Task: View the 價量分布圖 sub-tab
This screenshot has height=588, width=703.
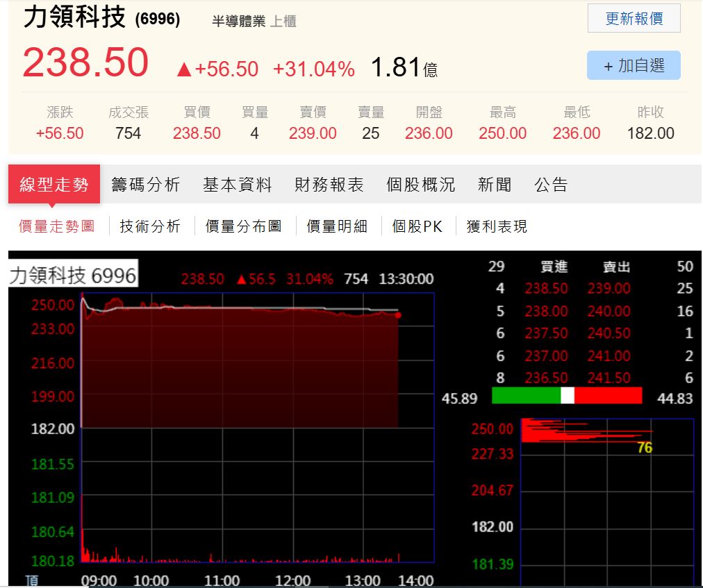Action: coord(243,226)
